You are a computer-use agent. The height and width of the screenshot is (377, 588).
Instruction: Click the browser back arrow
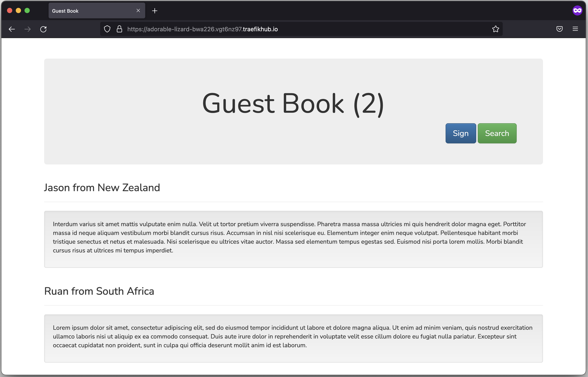12,29
